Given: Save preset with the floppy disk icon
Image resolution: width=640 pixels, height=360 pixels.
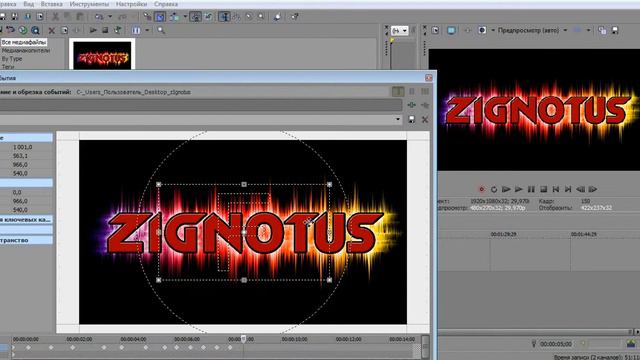Looking at the screenshot, I should 411,119.
